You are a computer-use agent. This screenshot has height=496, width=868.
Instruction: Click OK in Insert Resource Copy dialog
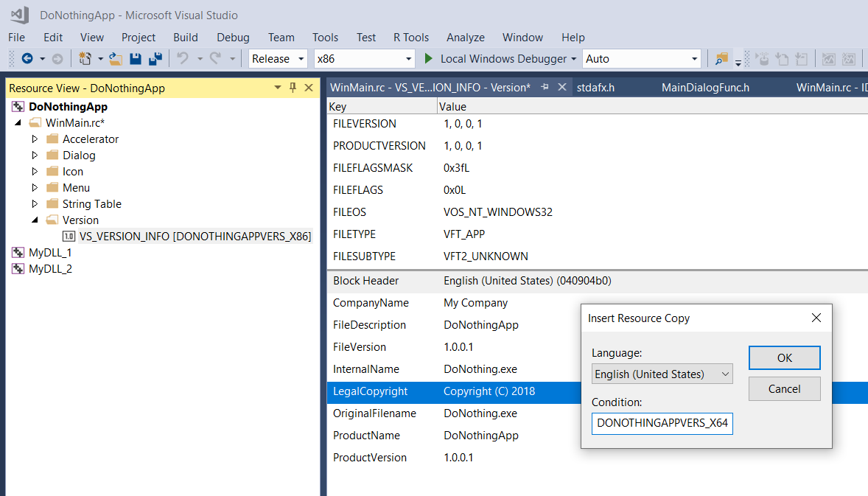tap(785, 357)
